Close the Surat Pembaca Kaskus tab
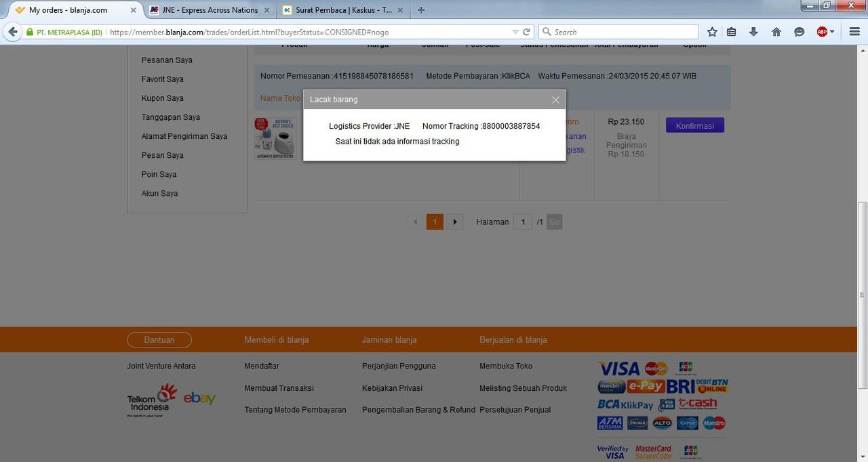 click(400, 10)
